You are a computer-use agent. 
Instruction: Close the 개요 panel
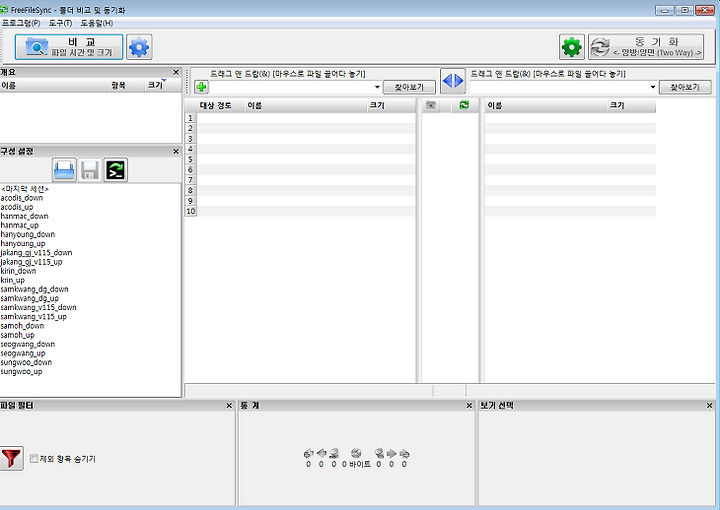[x=176, y=73]
